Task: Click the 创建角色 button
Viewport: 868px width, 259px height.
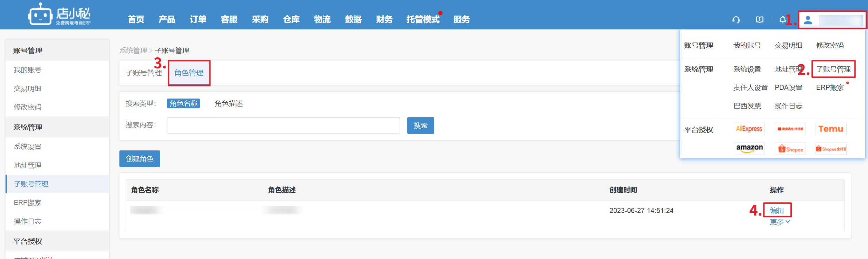Action: click(140, 159)
